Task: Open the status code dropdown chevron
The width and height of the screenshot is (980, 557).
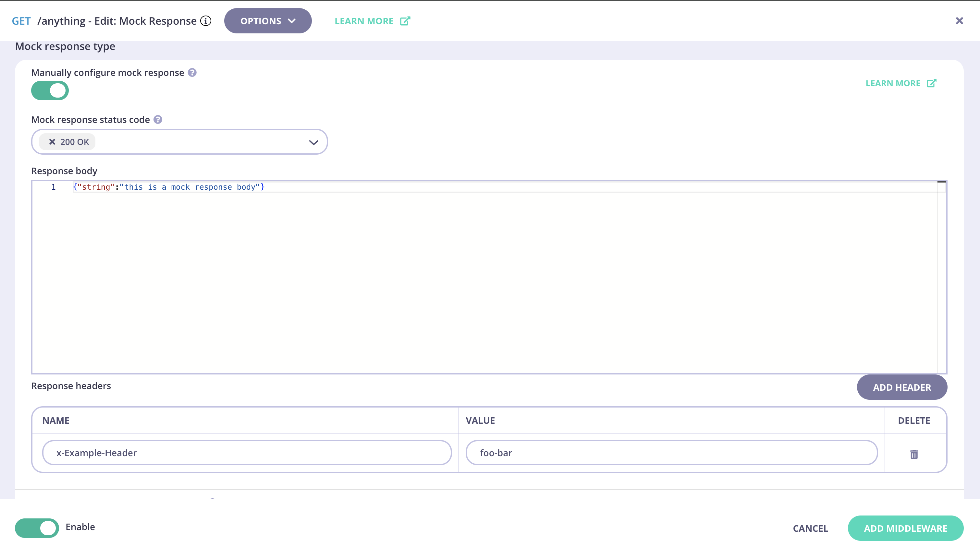Action: [x=313, y=142]
